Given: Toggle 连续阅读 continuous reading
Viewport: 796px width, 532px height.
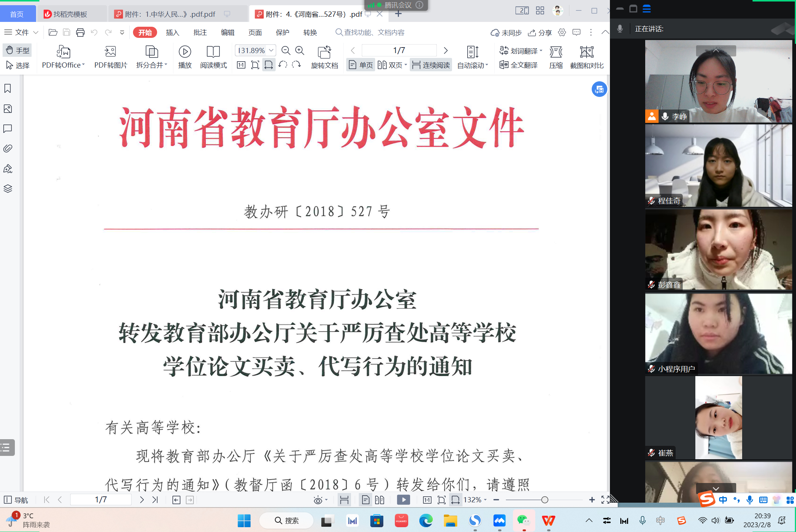Looking at the screenshot, I should click(x=431, y=65).
